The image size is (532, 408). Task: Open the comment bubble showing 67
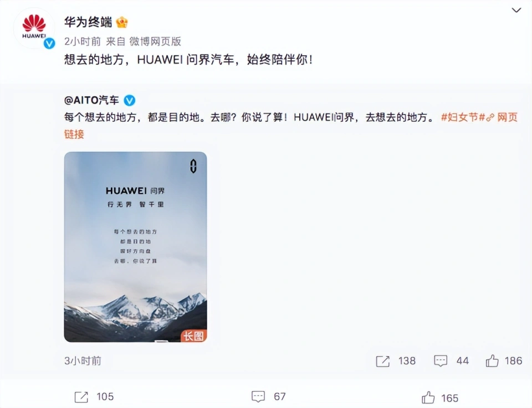258,396
